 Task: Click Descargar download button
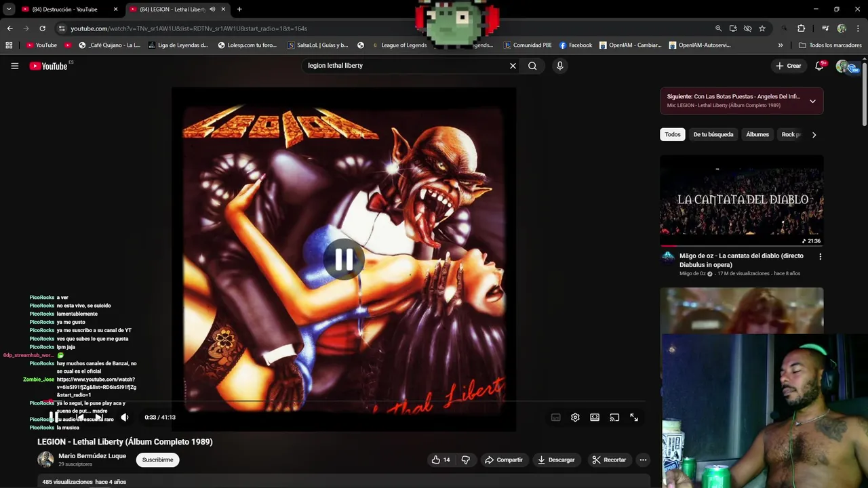[x=556, y=460]
